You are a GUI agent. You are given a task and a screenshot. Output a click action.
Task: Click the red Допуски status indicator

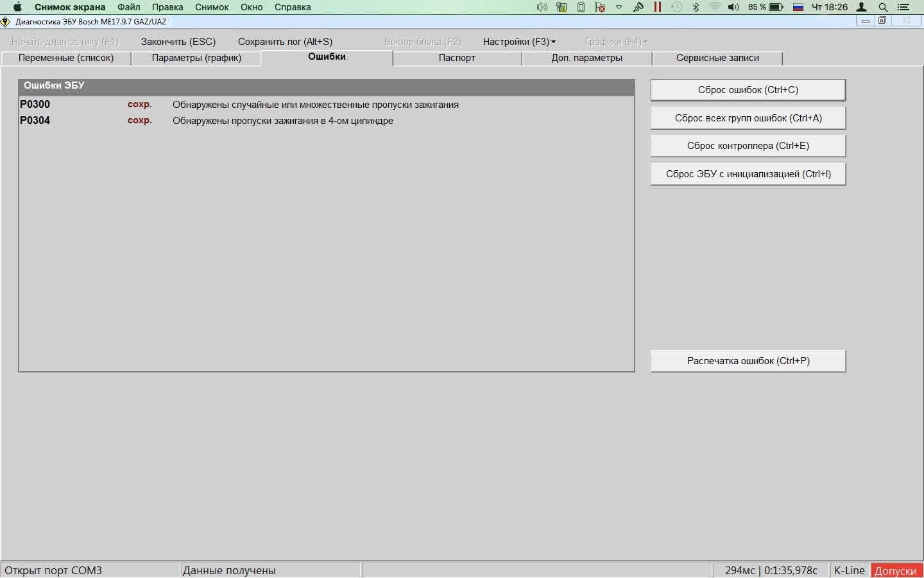coord(896,570)
